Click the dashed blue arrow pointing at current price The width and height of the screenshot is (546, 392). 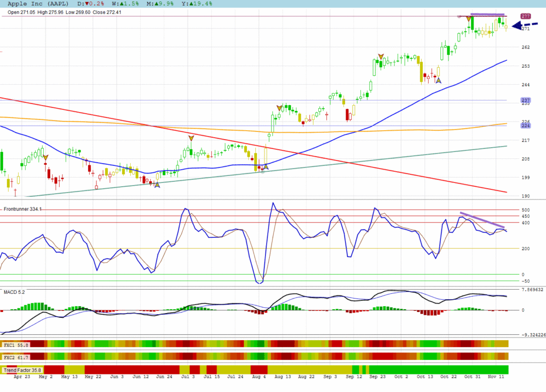(x=524, y=25)
